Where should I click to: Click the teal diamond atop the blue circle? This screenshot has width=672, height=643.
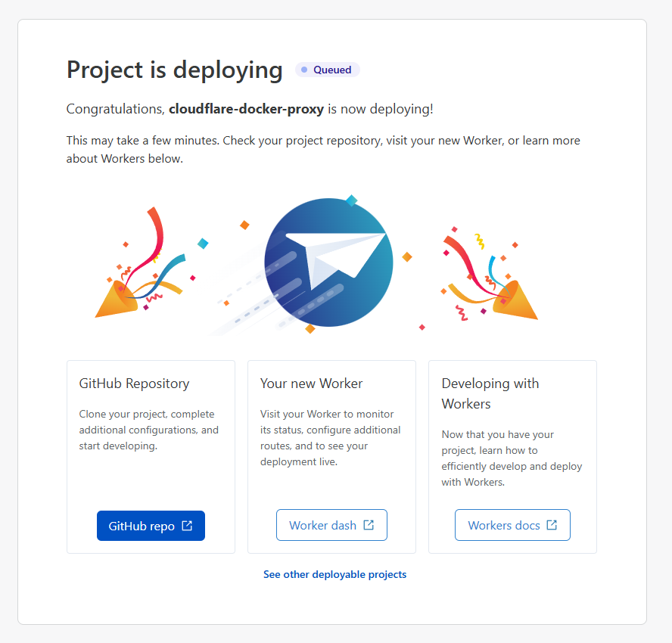click(351, 200)
